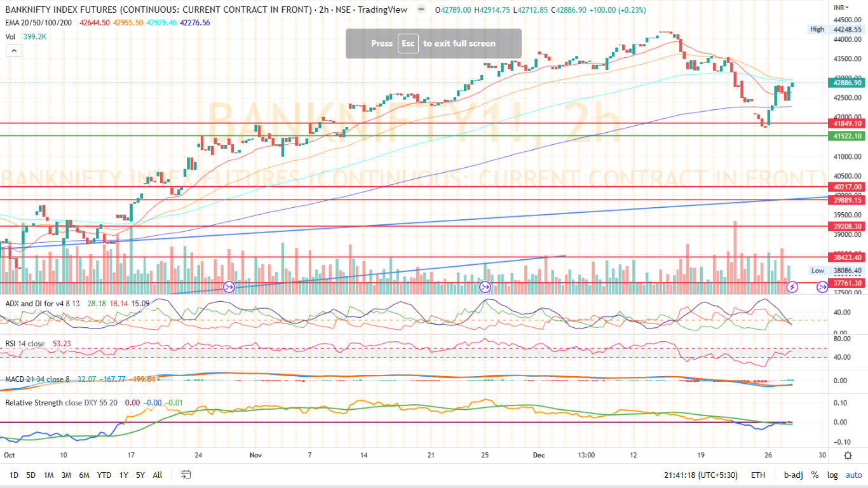Toggle log scale
This screenshot has height=488, width=868.
(x=832, y=475)
